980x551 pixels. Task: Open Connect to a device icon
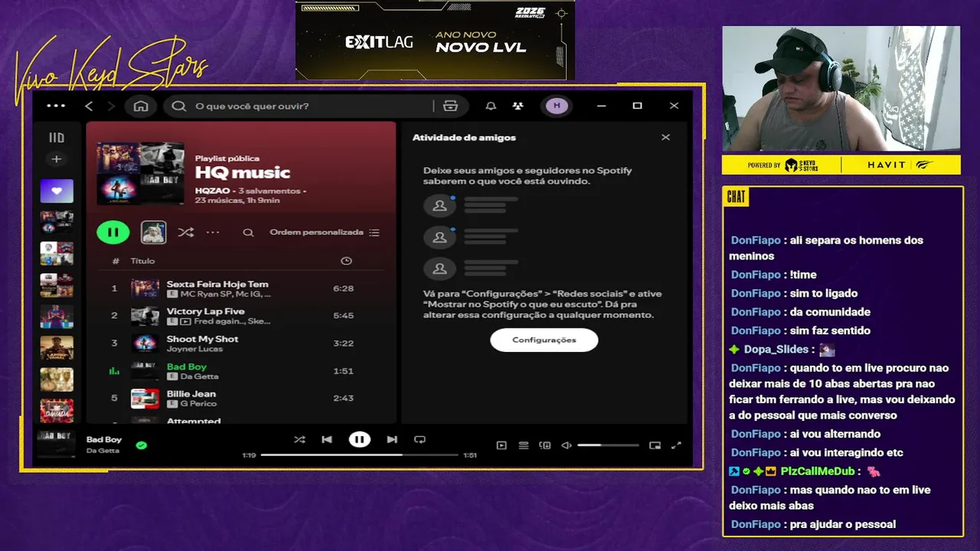[545, 445]
